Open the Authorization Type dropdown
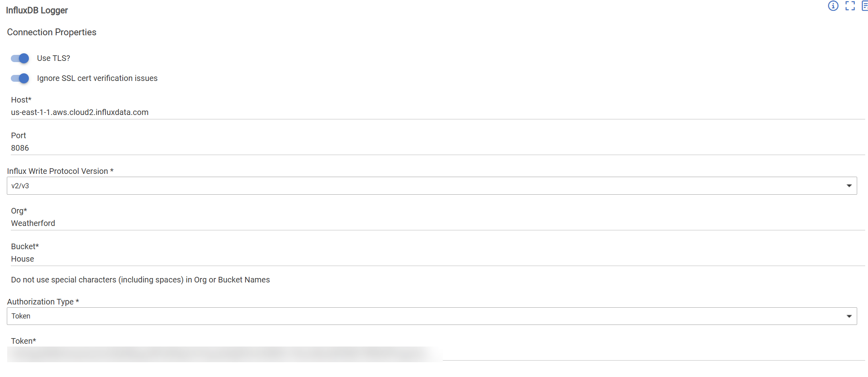Viewport: 868px width, 377px height. coord(432,316)
